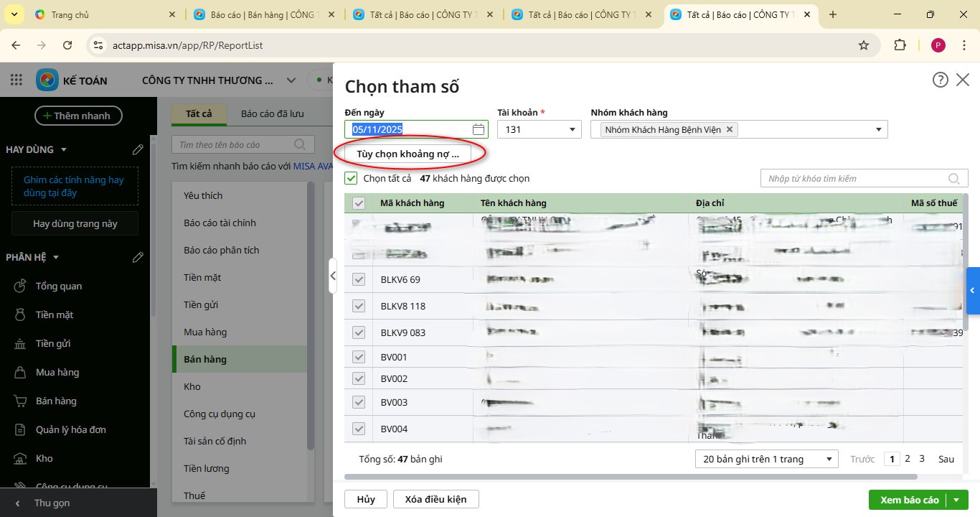Click the Tùy chọn khoảng nợ button
Screen dimensions: 980x517
click(x=407, y=154)
